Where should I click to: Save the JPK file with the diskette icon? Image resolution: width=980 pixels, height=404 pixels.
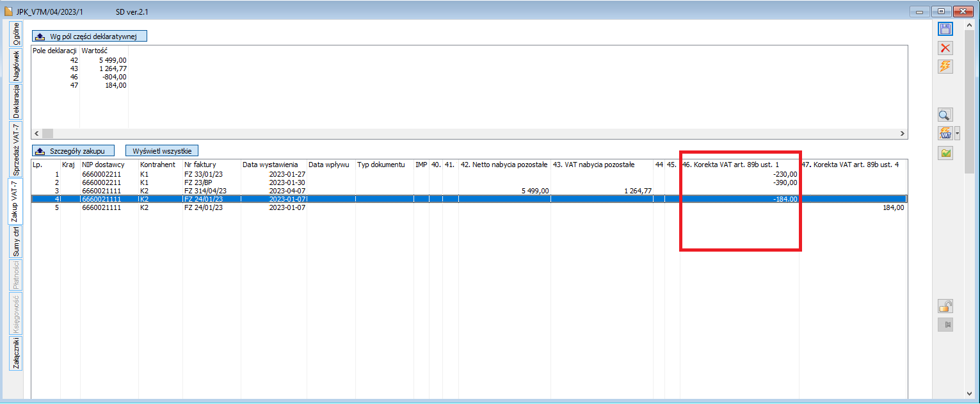(x=945, y=29)
